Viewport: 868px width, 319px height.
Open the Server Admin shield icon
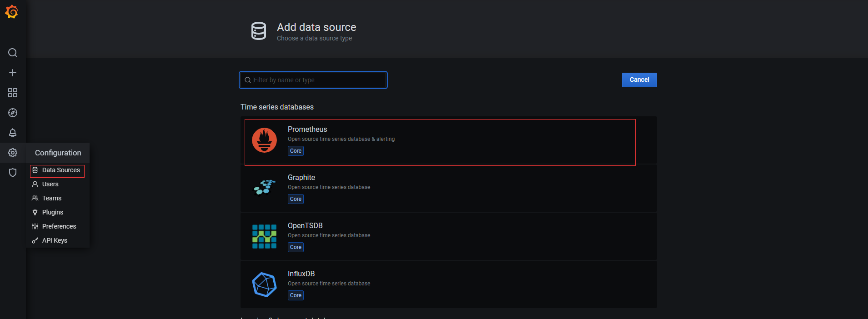click(x=13, y=173)
